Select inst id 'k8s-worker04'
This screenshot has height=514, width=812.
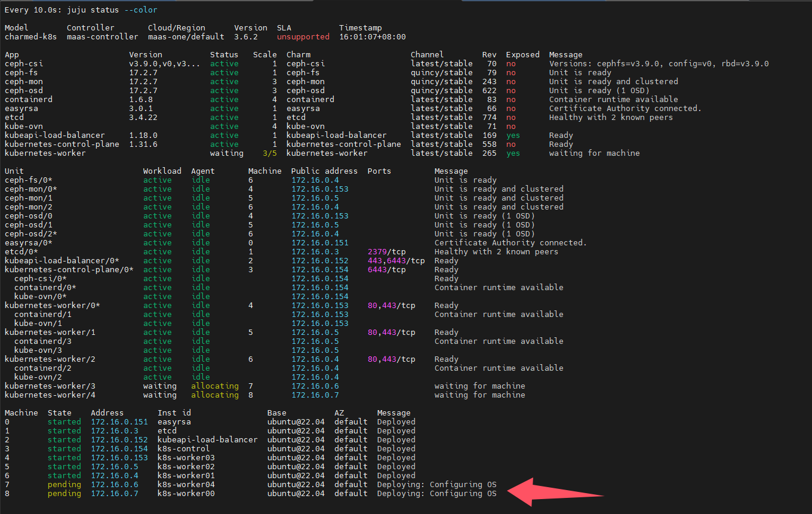pos(186,485)
